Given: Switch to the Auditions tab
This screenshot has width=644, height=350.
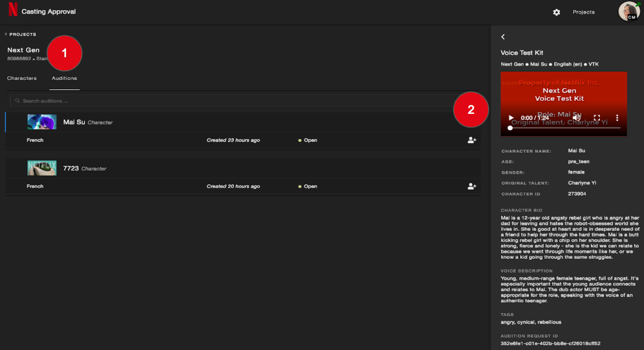Looking at the screenshot, I should pos(64,78).
